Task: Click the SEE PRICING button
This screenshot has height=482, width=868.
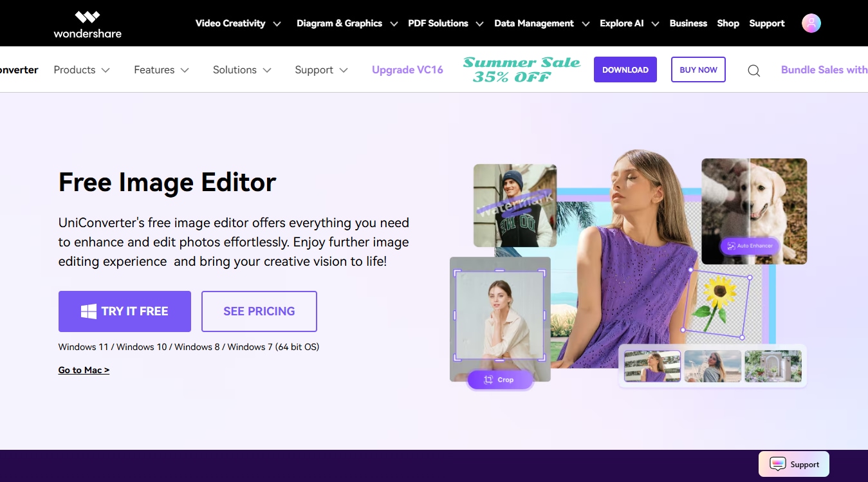Action: point(259,311)
